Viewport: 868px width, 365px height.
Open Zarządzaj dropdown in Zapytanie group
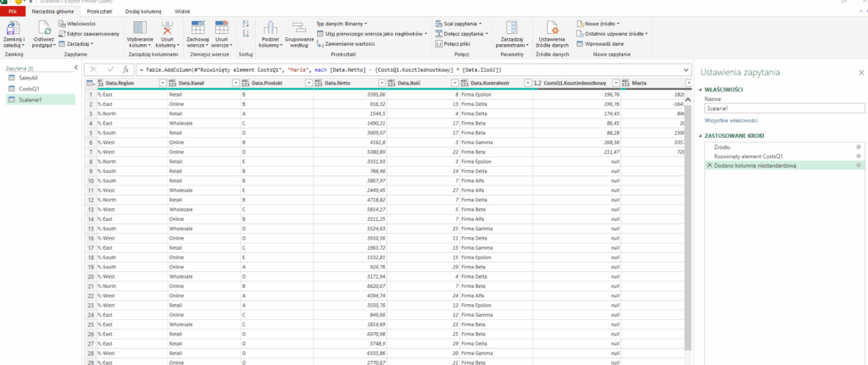[x=76, y=43]
